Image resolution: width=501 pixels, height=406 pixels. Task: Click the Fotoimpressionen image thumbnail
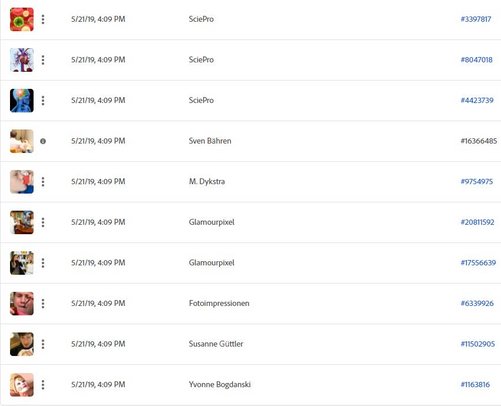(x=22, y=303)
